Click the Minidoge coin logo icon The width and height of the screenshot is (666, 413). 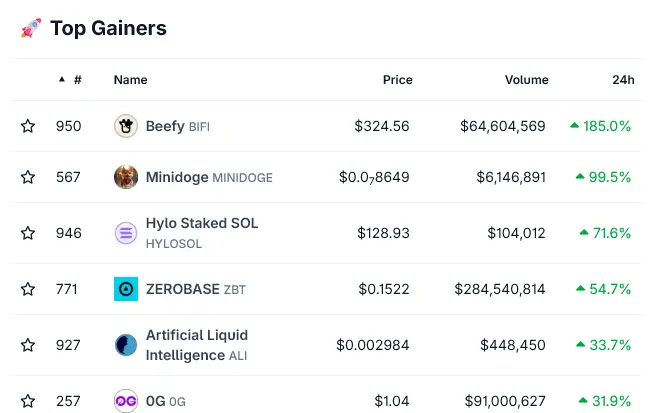coord(125,177)
